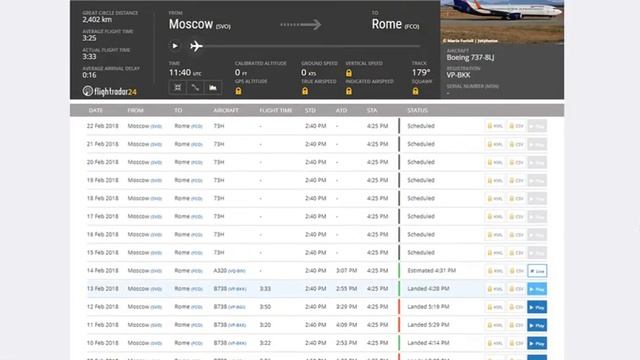The width and height of the screenshot is (640, 360).
Task: Click the locked Vertical Speed padlock
Action: (349, 73)
